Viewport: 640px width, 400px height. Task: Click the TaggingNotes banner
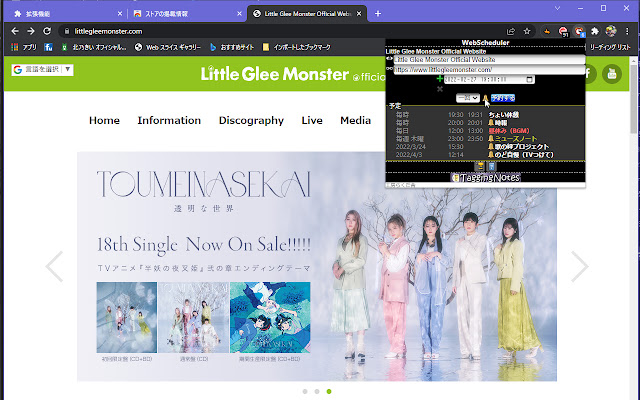pos(491,177)
